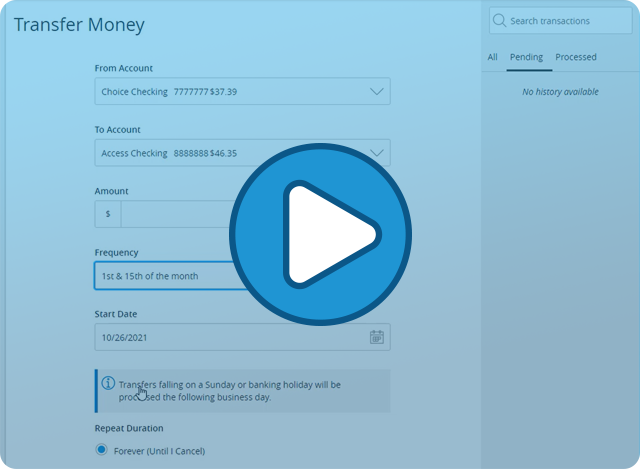Image resolution: width=640 pixels, height=469 pixels.
Task: Click into the Amount input field
Action: pos(256,214)
